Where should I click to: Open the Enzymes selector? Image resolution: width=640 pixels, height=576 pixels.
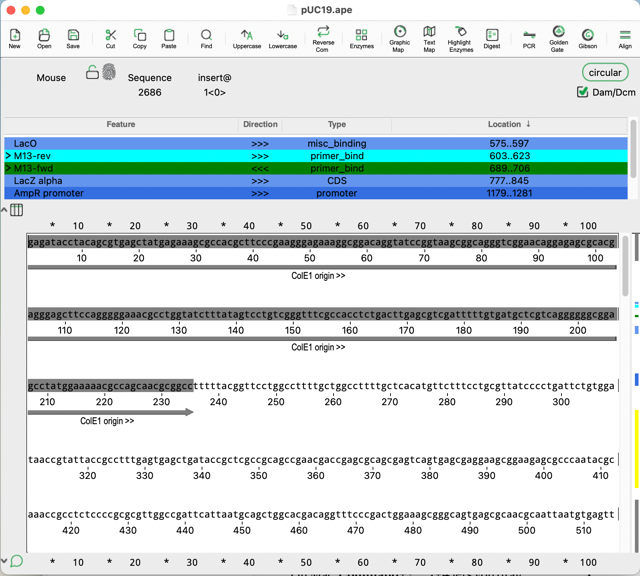click(361, 38)
